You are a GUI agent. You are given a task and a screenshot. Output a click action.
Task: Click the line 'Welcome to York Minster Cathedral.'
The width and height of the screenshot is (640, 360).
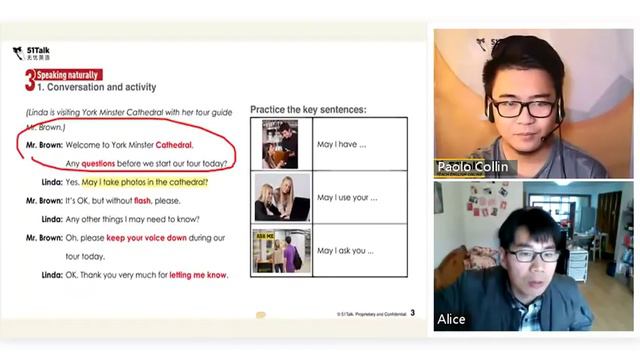click(x=129, y=145)
